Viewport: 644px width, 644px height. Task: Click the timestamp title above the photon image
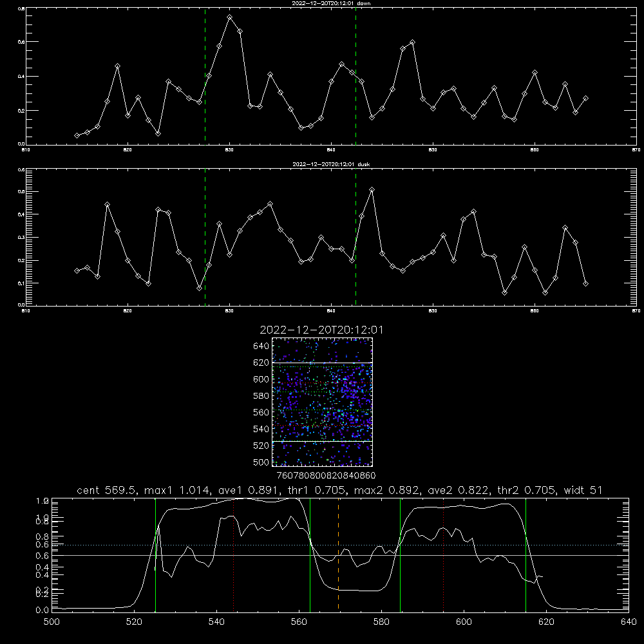(321, 330)
